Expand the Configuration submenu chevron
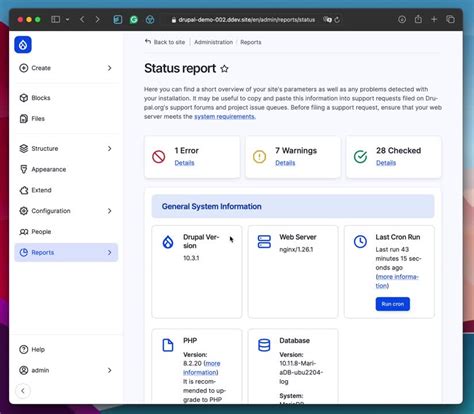Screen dimensions: 474x414 (x=109, y=211)
